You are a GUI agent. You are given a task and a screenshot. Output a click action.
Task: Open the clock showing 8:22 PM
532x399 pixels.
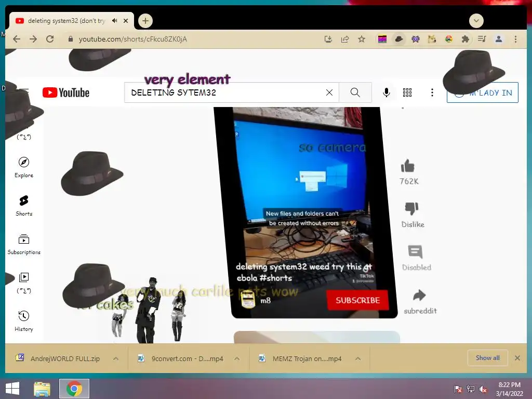(509, 389)
